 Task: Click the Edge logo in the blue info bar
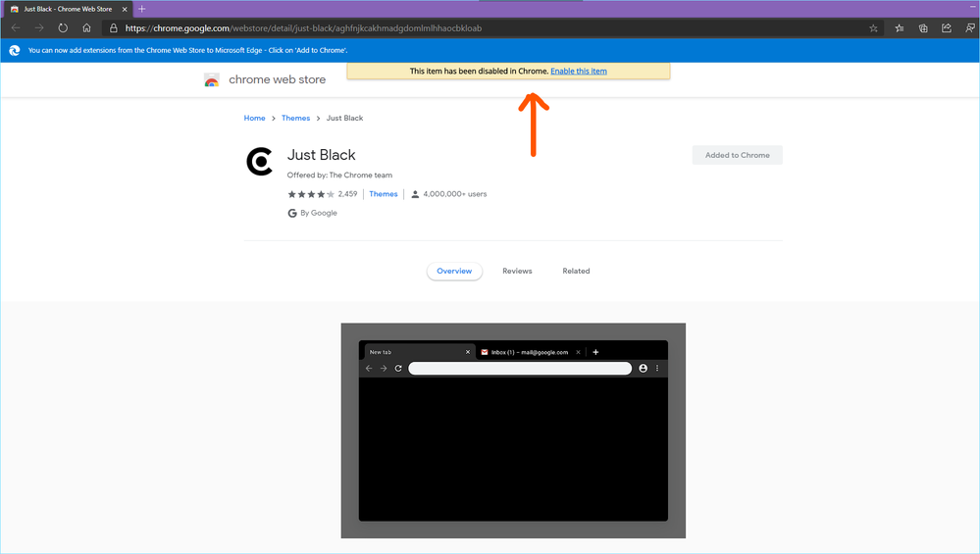15,51
